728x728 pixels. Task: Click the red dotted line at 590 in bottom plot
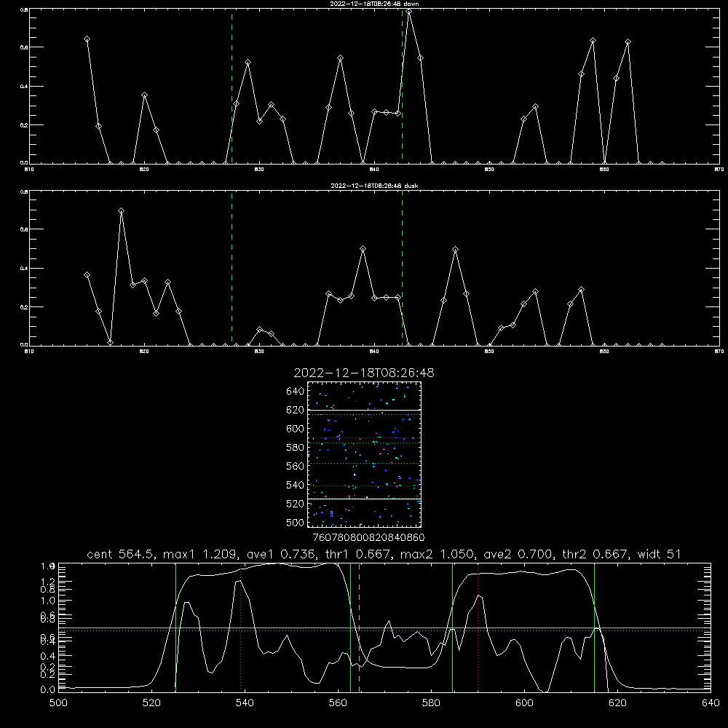click(x=478, y=628)
